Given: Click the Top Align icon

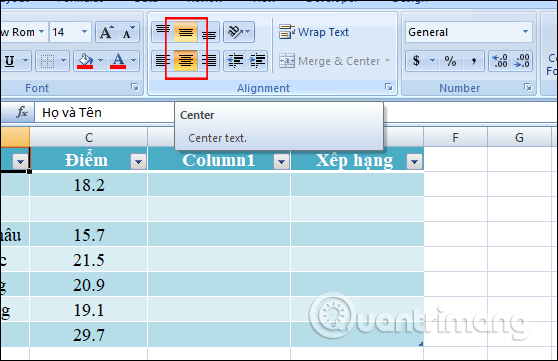Looking at the screenshot, I should (x=163, y=32).
